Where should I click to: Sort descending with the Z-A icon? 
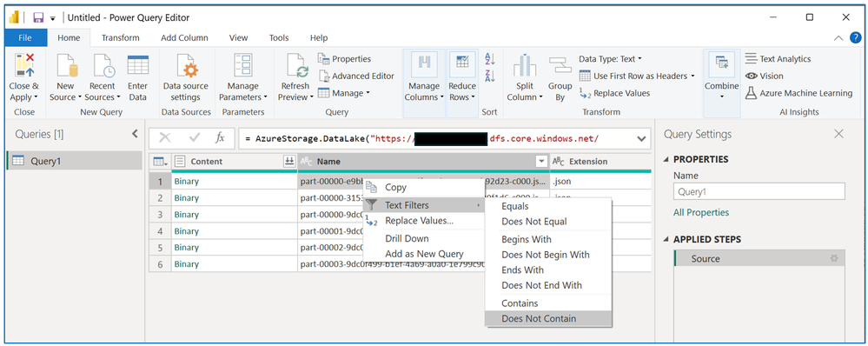coord(490,76)
